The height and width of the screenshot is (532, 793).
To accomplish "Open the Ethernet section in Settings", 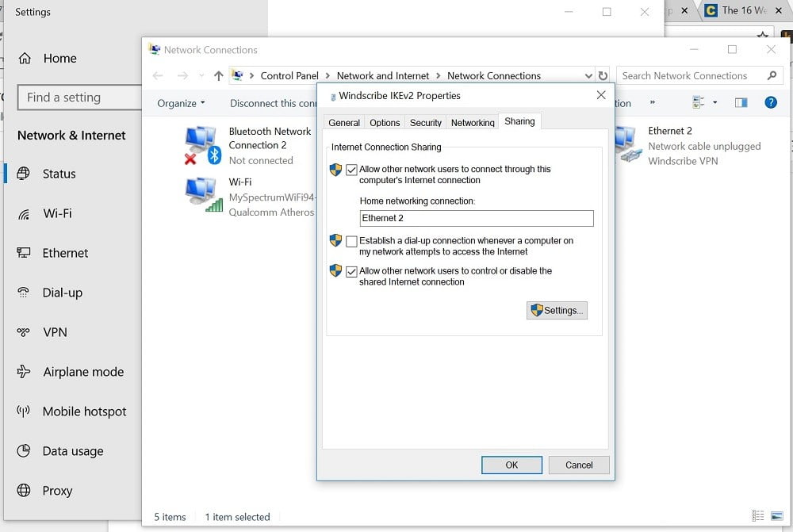I will pyautogui.click(x=65, y=253).
